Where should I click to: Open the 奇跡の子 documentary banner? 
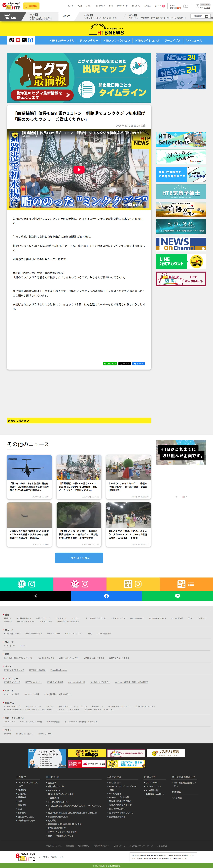[181, 209]
